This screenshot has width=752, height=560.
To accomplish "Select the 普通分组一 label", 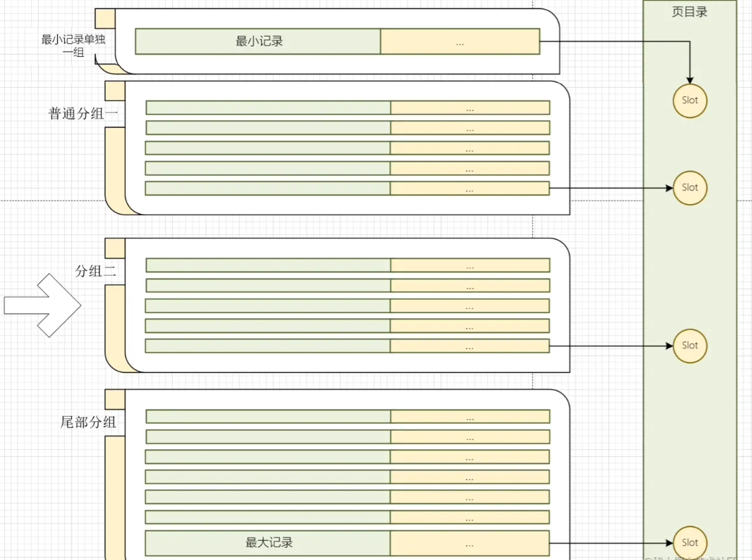I will [83, 113].
